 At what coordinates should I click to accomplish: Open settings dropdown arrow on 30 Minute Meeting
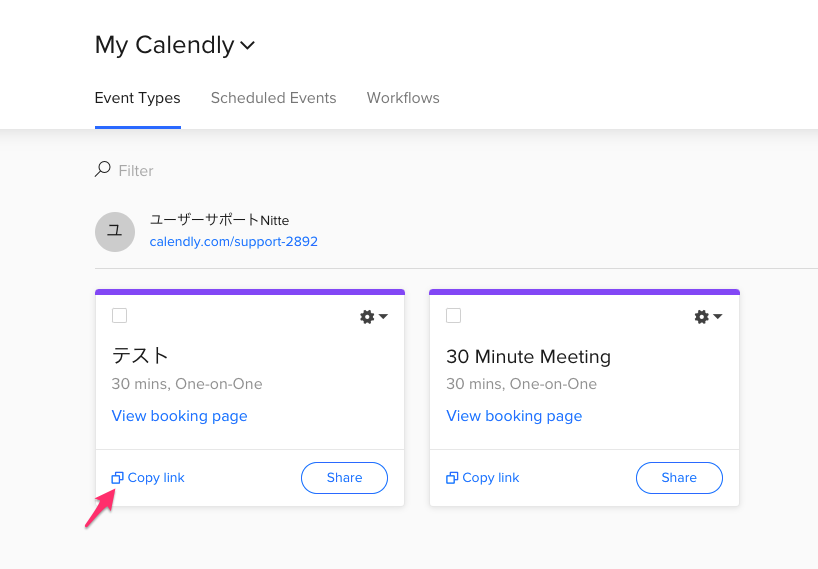tap(718, 317)
